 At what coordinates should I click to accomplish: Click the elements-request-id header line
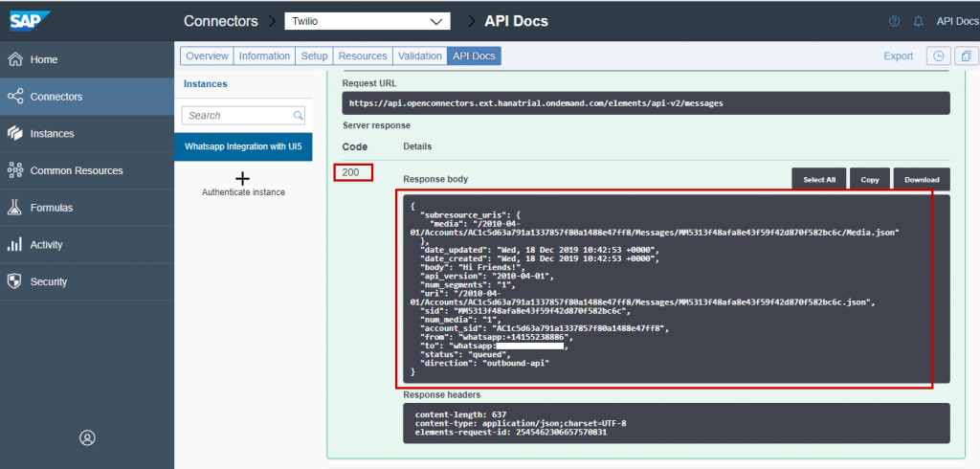[511, 432]
